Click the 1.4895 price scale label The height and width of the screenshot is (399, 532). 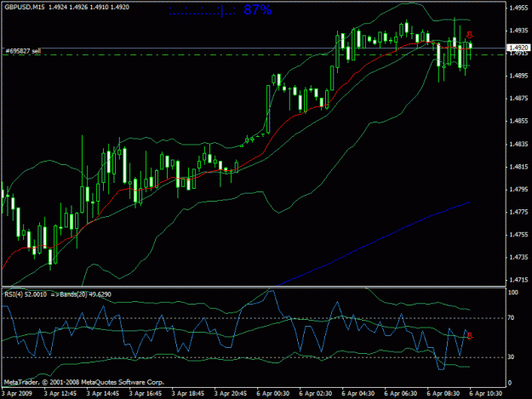518,76
